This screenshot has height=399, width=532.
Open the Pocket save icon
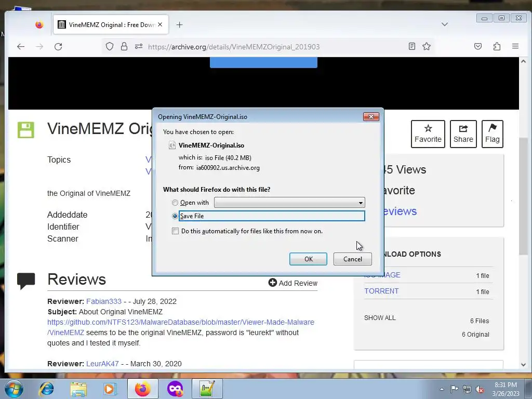tap(478, 46)
